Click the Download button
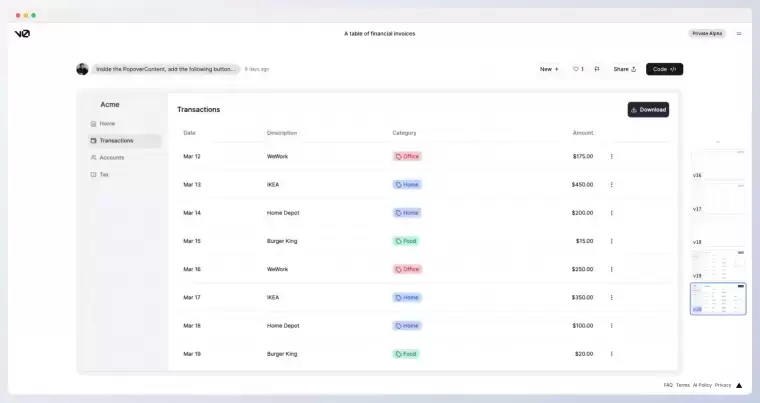The height and width of the screenshot is (403, 760). 648,110
